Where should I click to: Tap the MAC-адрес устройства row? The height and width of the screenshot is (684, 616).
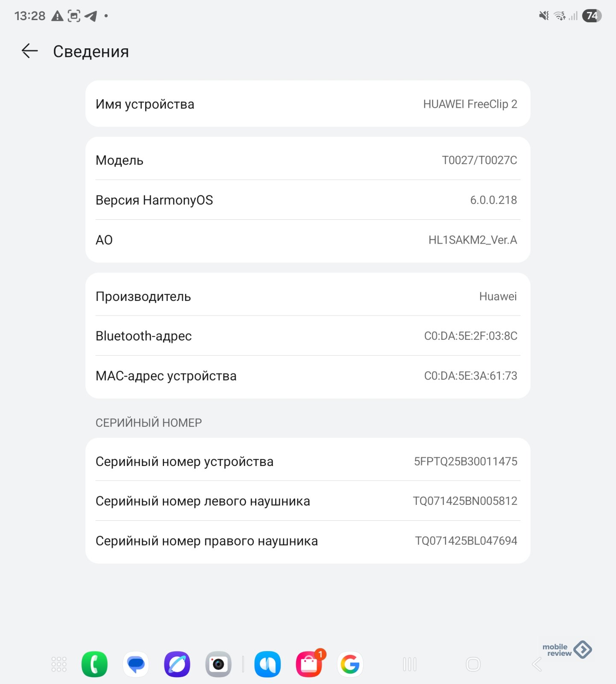[308, 376]
